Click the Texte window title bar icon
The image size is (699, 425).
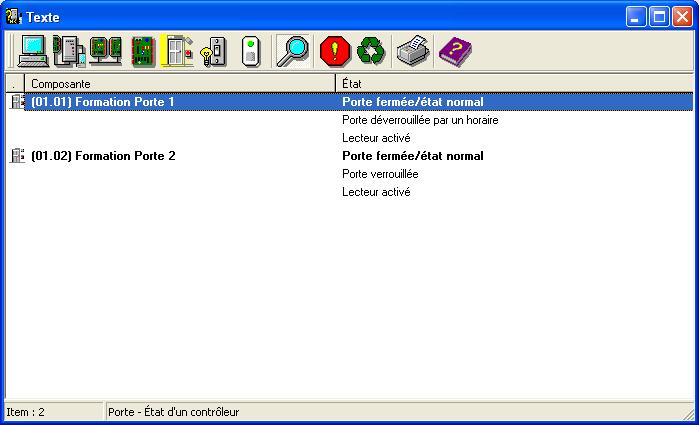coord(13,17)
